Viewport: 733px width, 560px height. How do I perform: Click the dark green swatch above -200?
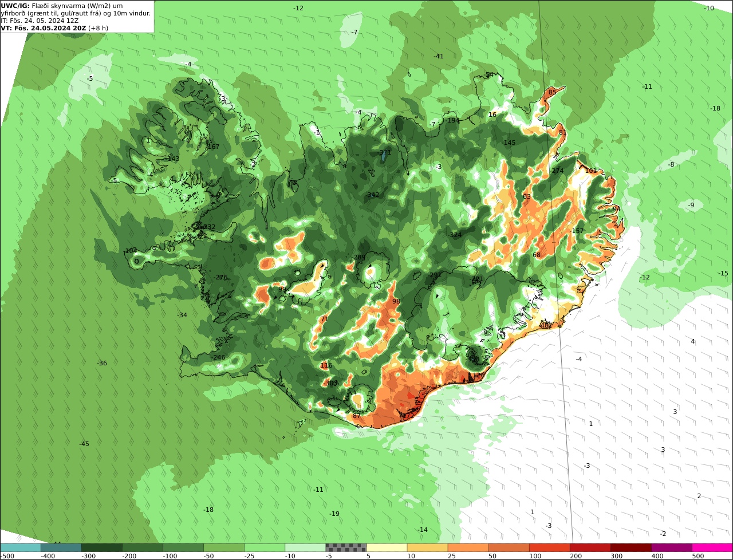[x=143, y=547]
